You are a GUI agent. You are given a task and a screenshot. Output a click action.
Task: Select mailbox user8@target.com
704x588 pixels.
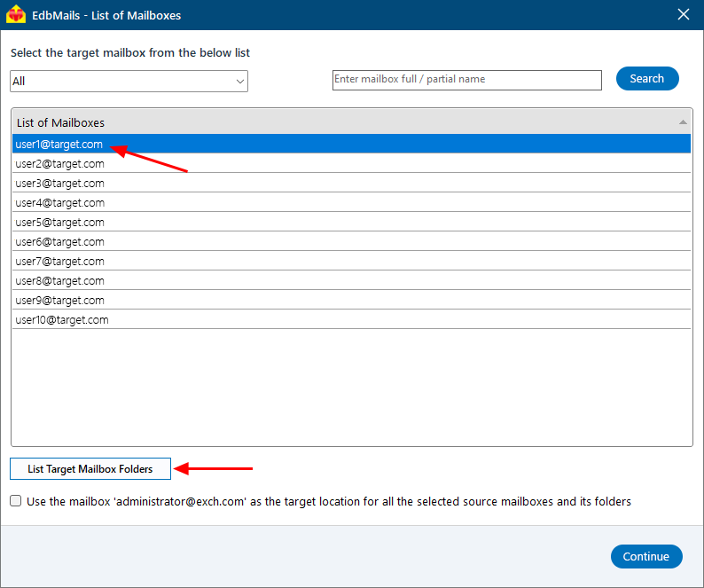(x=59, y=280)
